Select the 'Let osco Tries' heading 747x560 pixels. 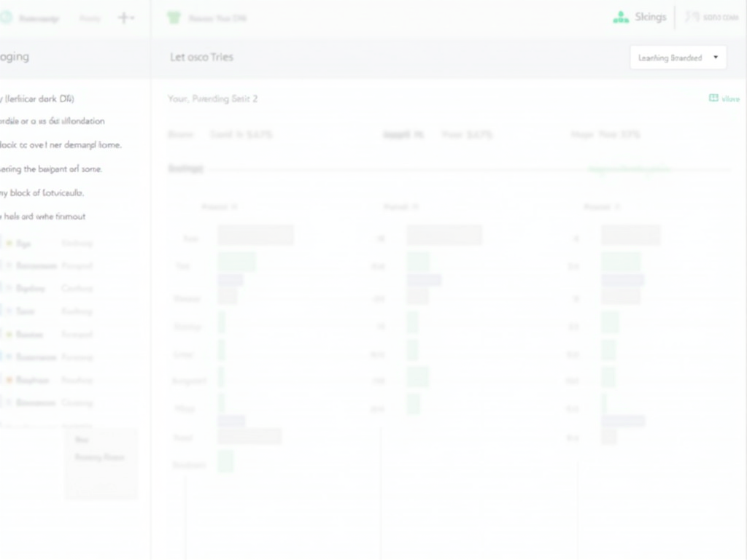click(201, 57)
